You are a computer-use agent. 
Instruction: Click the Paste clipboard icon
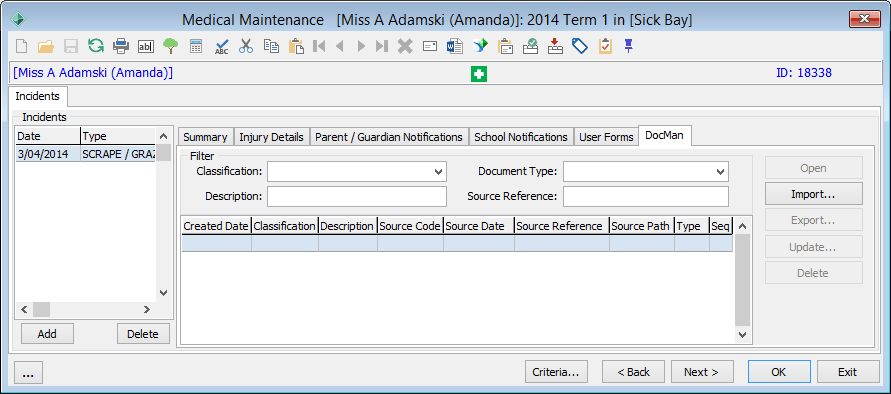(x=296, y=47)
